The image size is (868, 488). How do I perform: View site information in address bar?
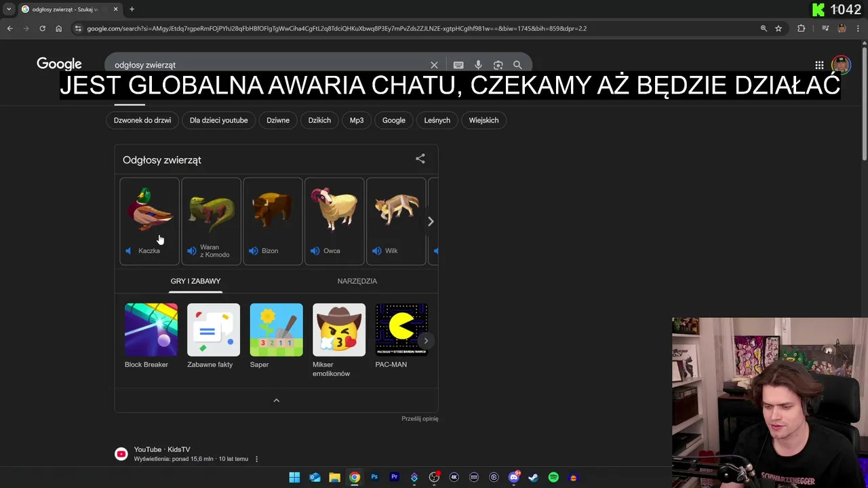[78, 28]
